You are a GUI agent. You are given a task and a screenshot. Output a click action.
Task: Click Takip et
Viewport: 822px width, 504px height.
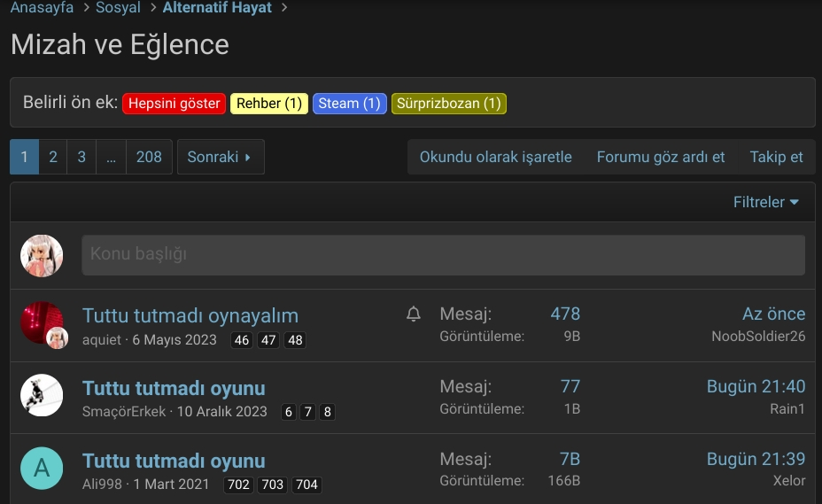pyautogui.click(x=776, y=157)
